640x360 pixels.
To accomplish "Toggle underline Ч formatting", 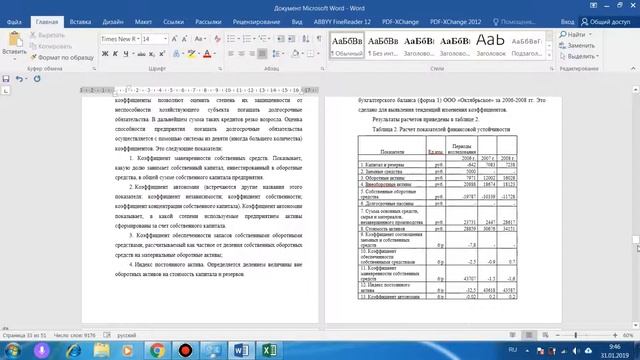I will coord(126,53).
